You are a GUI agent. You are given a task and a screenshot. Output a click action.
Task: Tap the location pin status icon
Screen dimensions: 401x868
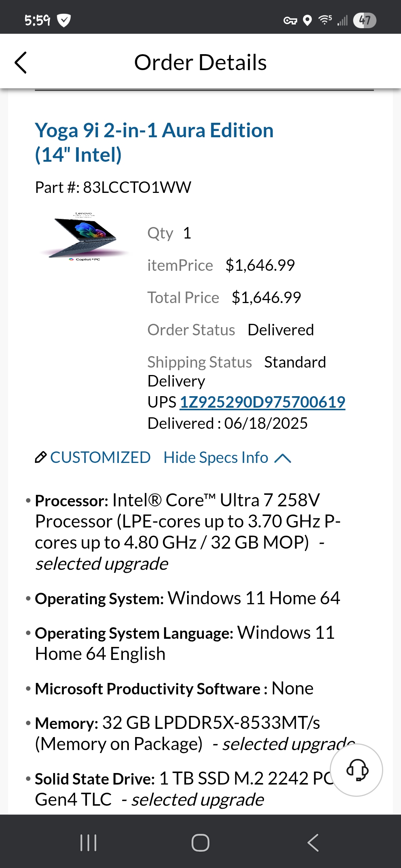(307, 20)
